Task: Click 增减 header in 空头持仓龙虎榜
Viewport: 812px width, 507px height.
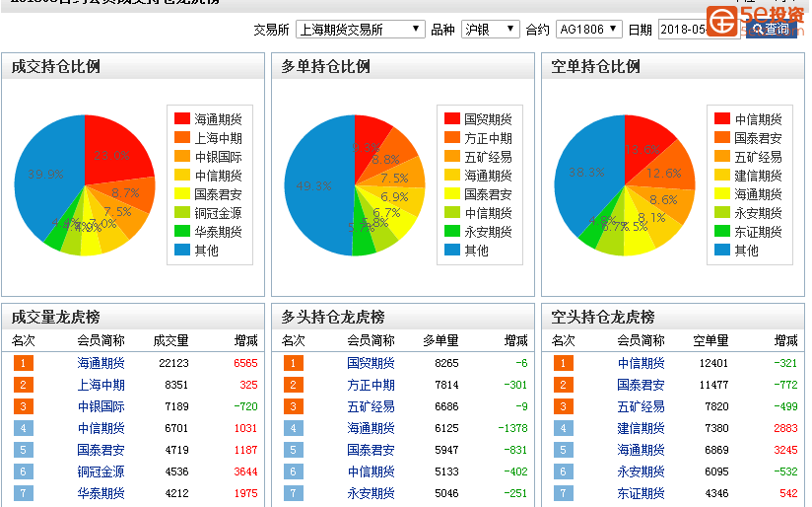Action: (785, 340)
